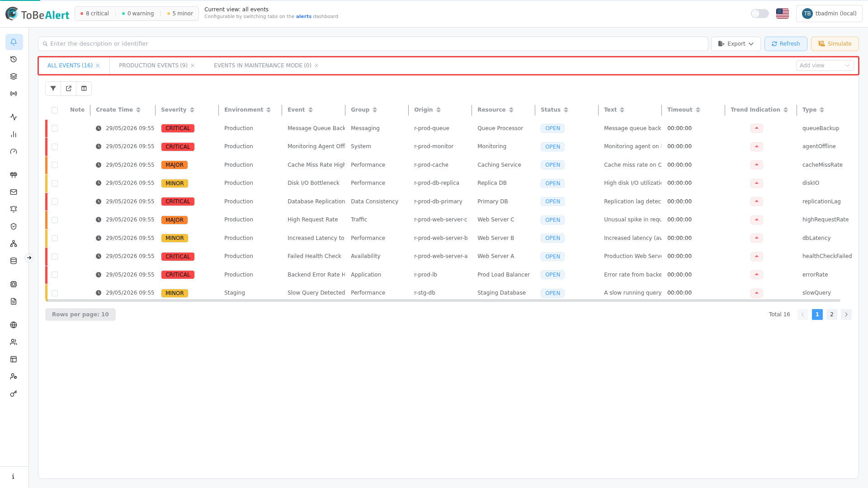Click the table horizontal scrollbar
The height and width of the screenshot is (488, 868).
point(443,300)
